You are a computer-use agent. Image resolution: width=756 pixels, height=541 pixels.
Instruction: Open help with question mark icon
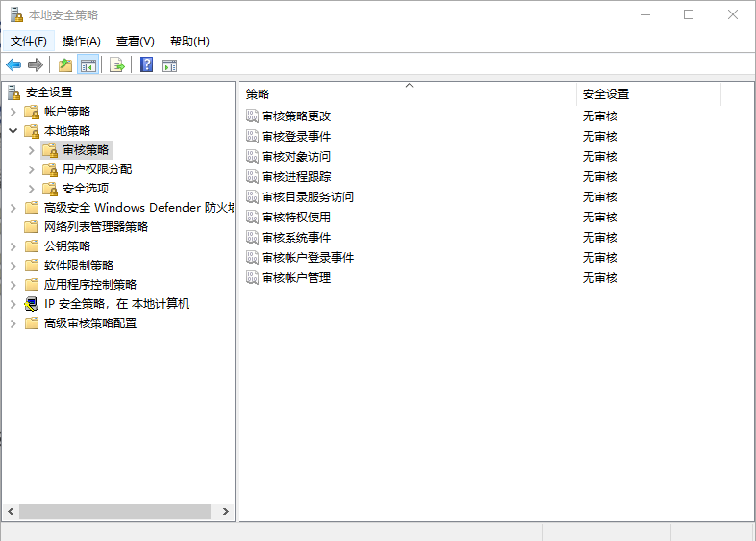point(146,64)
